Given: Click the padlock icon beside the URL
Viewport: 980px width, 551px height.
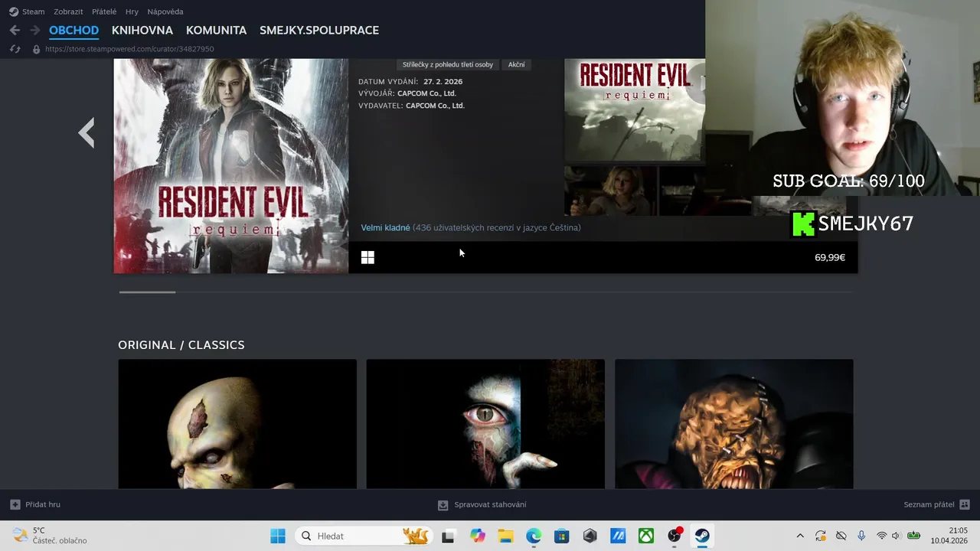Looking at the screenshot, I should pos(36,49).
